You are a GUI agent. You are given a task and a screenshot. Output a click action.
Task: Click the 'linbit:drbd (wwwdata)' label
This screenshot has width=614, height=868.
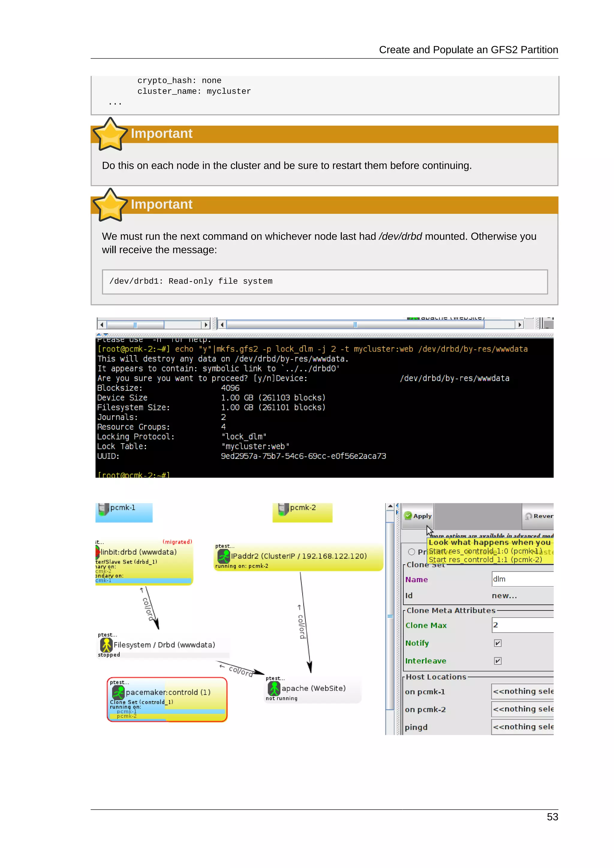click(x=139, y=552)
